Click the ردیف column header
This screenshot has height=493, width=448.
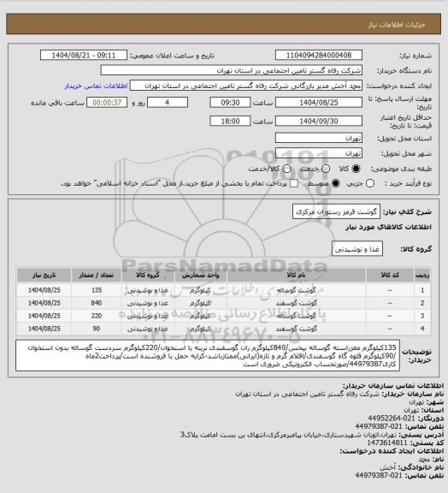422,275
